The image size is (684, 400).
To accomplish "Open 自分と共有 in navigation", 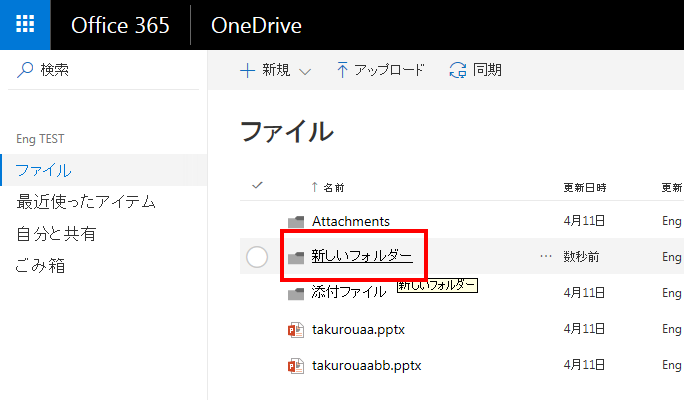I will [x=56, y=234].
